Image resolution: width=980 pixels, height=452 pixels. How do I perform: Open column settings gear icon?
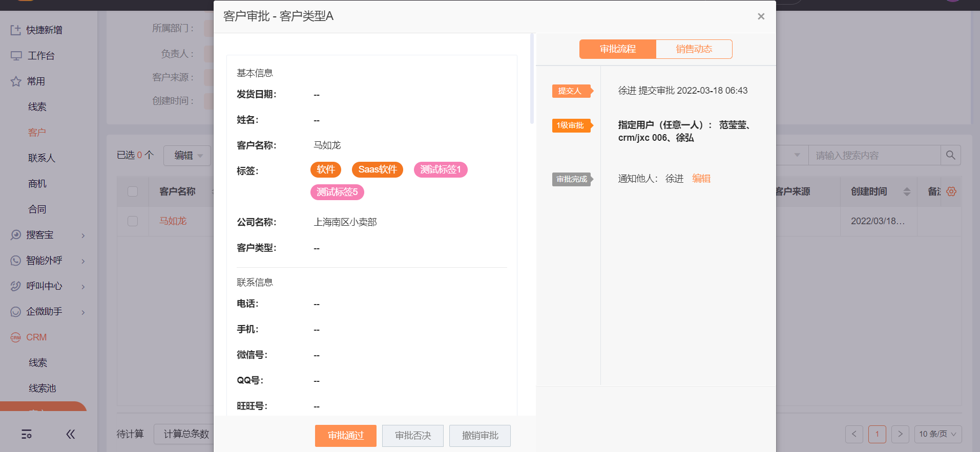point(951,191)
